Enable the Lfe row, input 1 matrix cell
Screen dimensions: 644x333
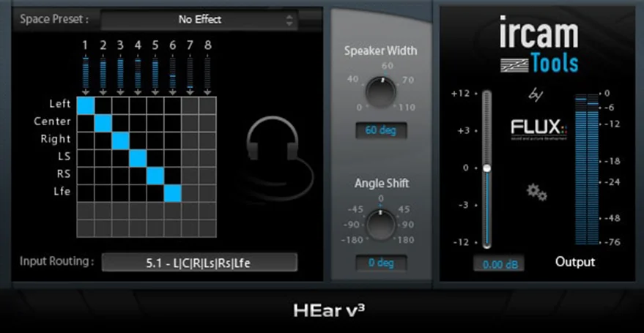point(86,193)
